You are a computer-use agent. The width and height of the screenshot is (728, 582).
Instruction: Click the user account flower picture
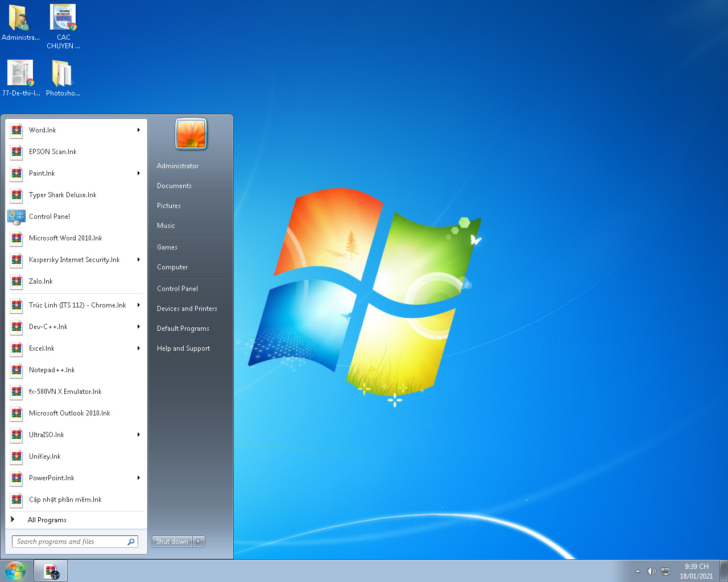pos(191,134)
